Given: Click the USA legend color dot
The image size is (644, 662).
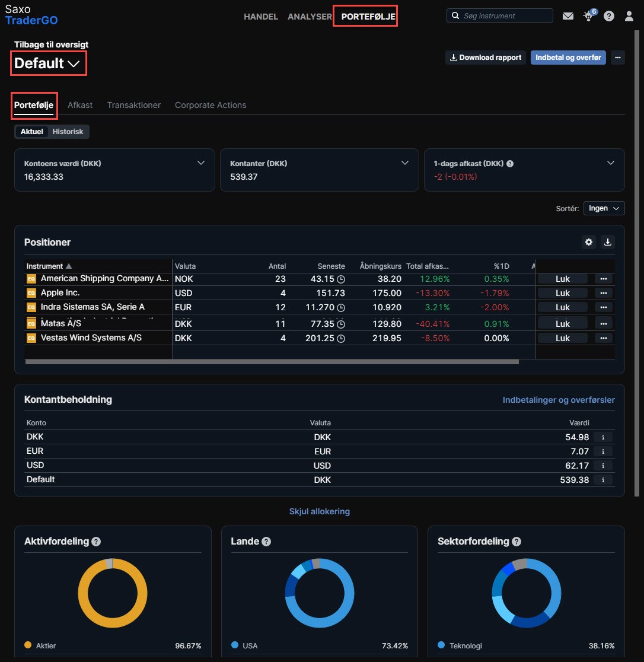Looking at the screenshot, I should [x=235, y=645].
